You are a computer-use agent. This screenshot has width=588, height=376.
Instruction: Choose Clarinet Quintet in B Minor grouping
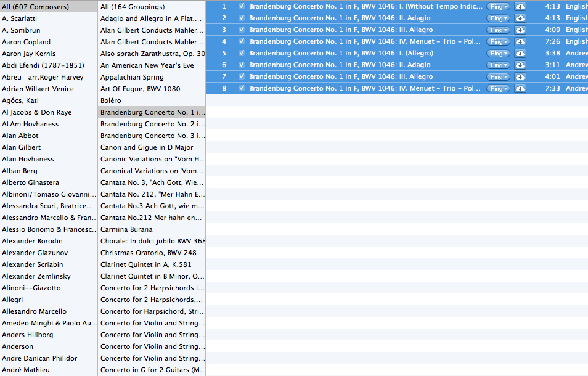point(152,276)
